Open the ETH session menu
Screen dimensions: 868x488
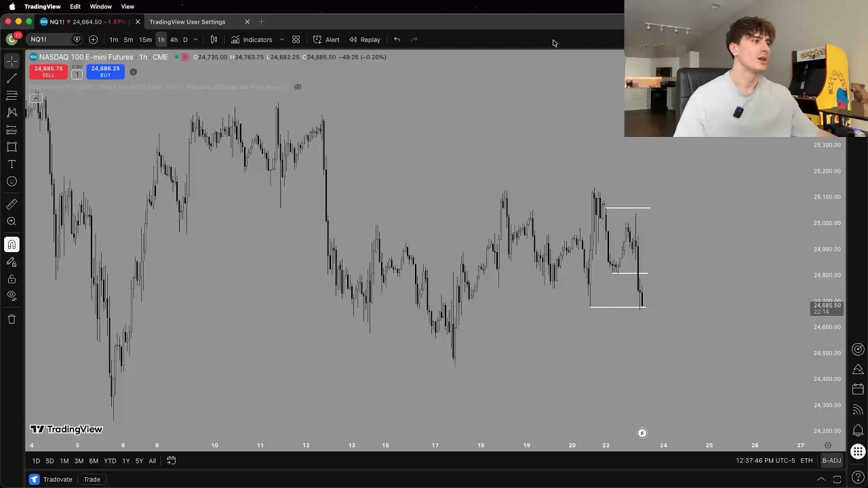coord(806,461)
